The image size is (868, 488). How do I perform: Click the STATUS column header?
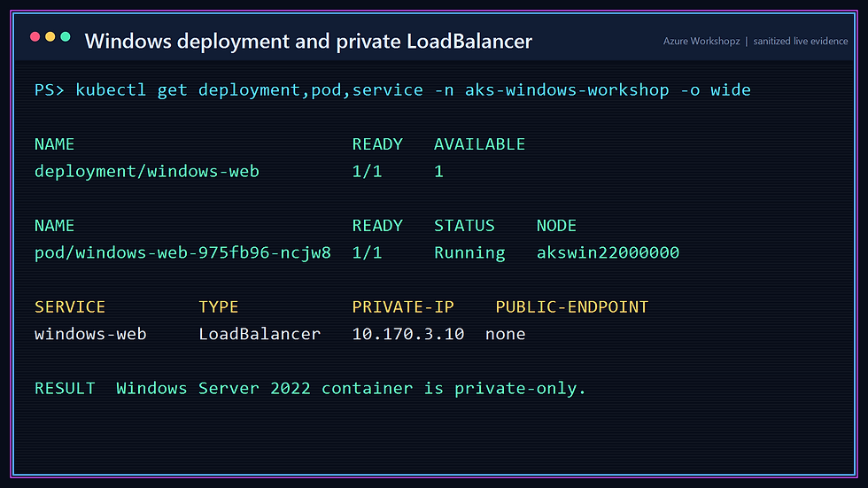point(464,226)
